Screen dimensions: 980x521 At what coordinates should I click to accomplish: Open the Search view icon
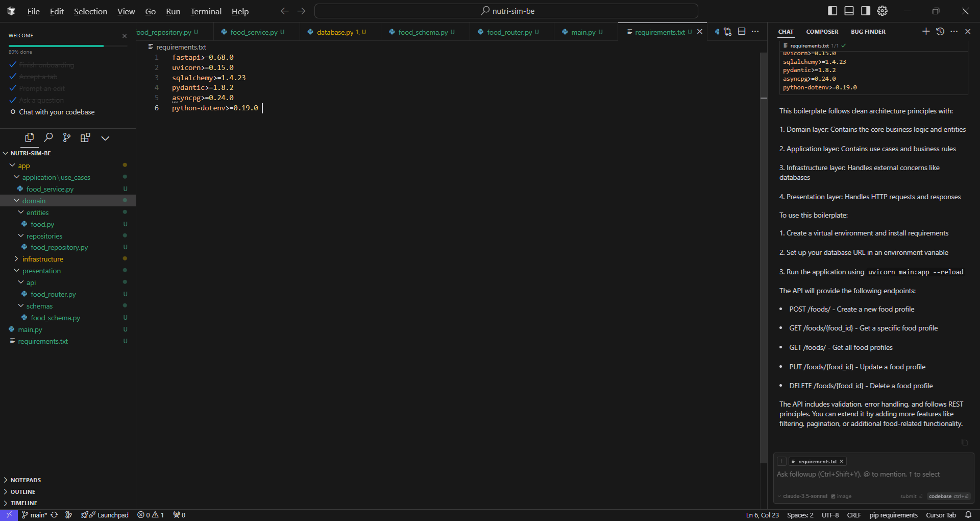click(48, 137)
